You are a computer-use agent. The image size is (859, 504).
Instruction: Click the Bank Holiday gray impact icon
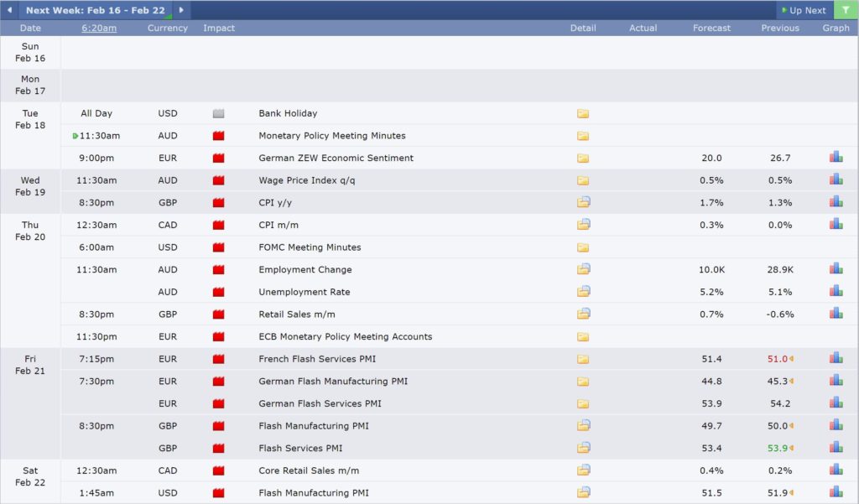pos(219,114)
